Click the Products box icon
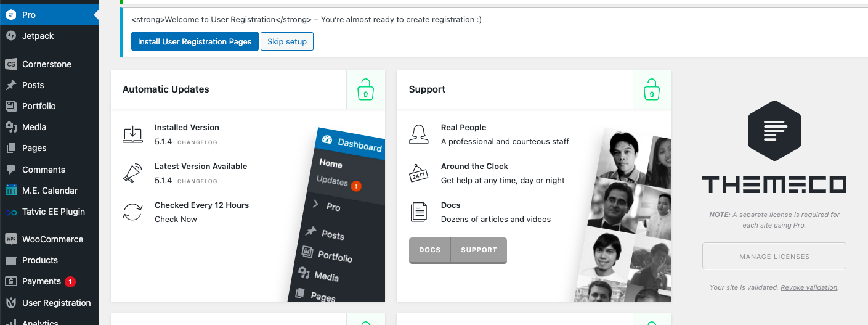 pos(10,260)
